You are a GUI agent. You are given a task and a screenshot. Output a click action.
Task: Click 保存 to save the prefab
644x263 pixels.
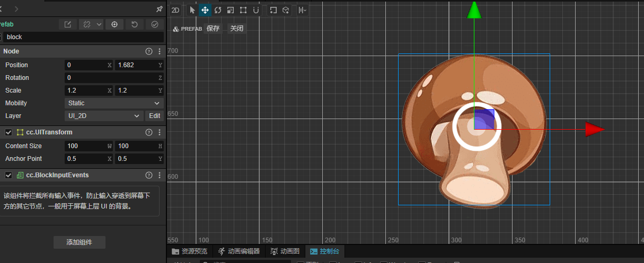coord(213,29)
